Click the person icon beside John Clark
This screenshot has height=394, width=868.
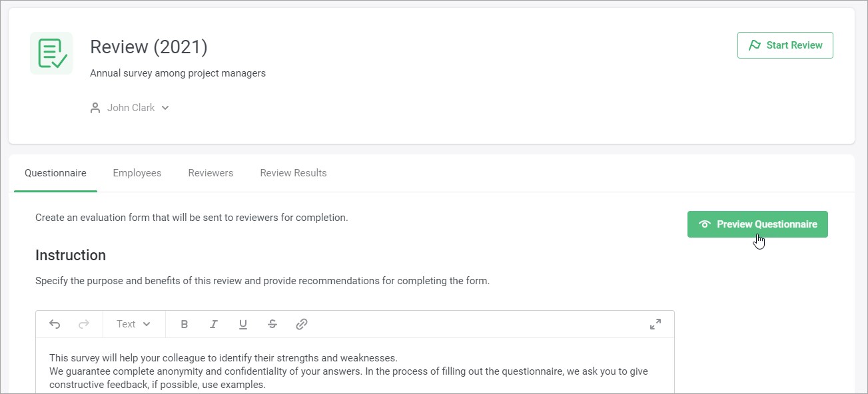click(x=95, y=108)
